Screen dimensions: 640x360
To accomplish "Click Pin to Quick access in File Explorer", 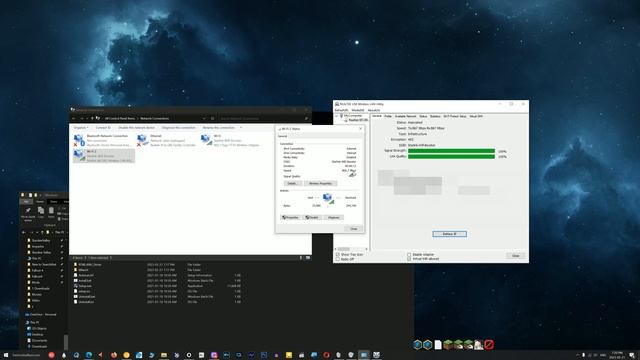I will (28, 213).
